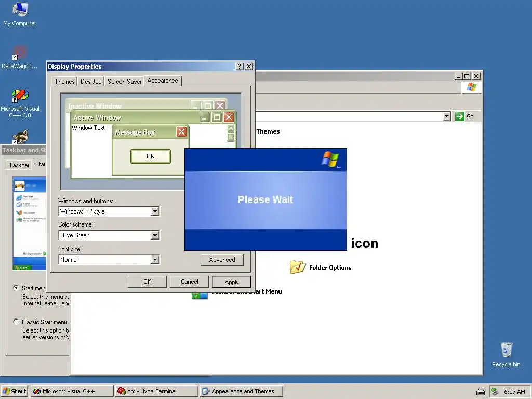Click the Advanced button
Viewport: 532px width, 399px height.
[x=222, y=260]
